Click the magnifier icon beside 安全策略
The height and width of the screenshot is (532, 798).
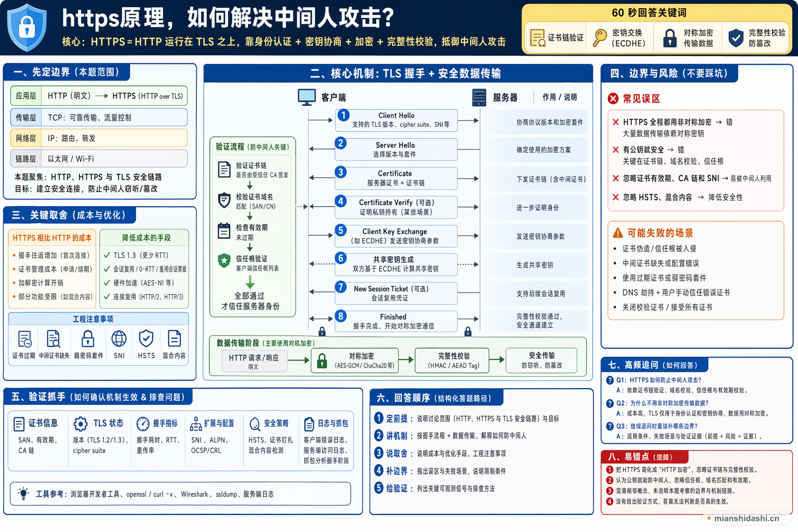[x=255, y=424]
